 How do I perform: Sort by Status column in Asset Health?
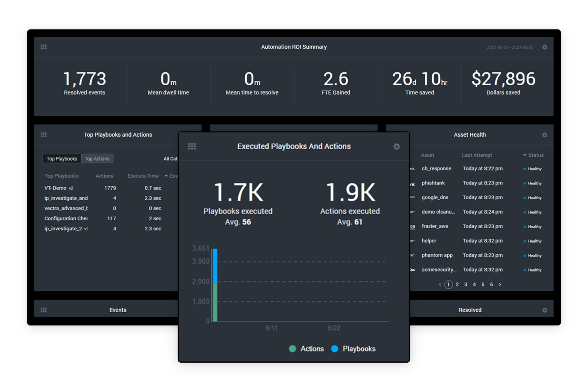[x=533, y=155]
